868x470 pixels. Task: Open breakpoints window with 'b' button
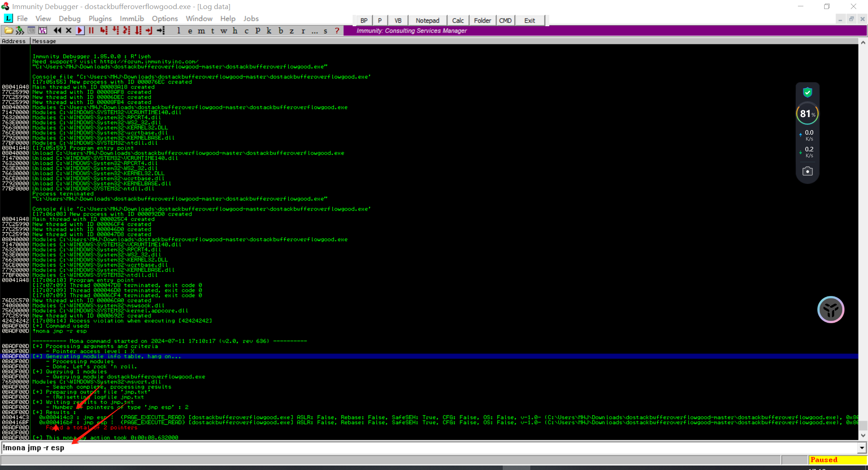click(281, 31)
